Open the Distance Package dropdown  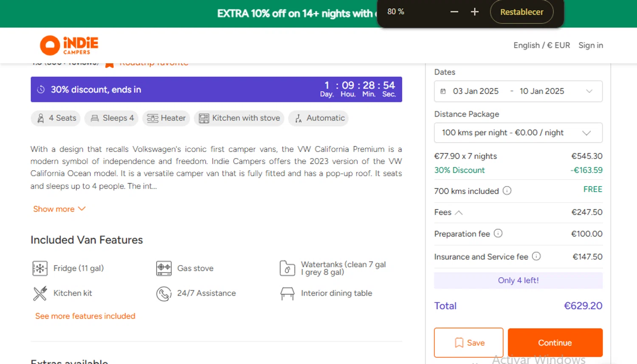518,133
